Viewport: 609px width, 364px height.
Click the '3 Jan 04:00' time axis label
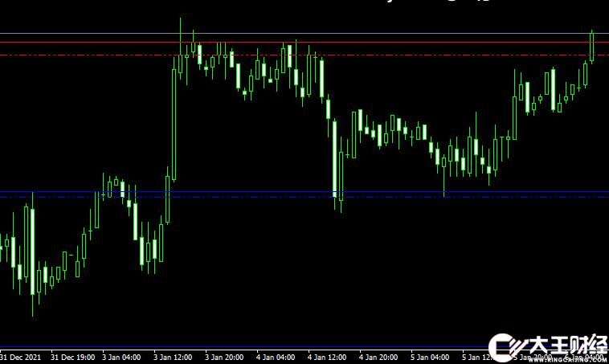(x=121, y=357)
